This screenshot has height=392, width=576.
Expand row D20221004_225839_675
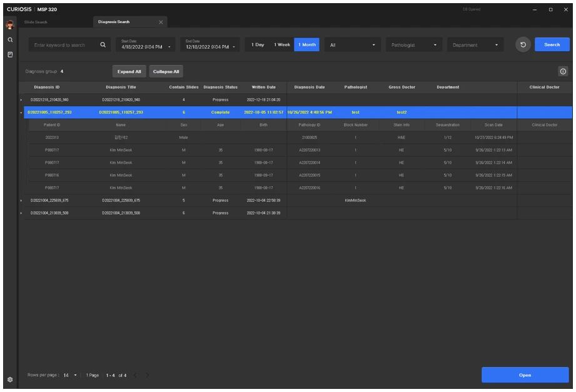click(21, 201)
